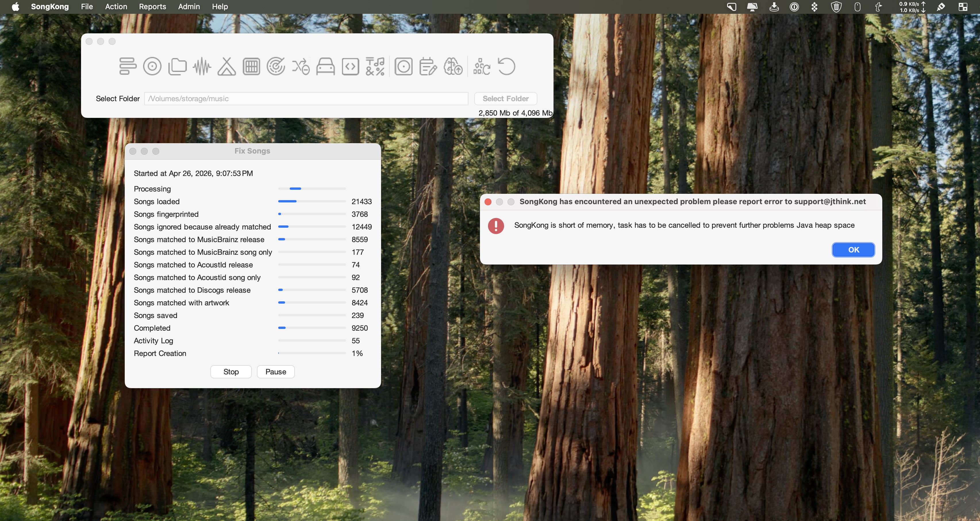Click the 'Songs matched to AcoustId release' label
Viewport: 980px width, 521px height.
click(193, 265)
